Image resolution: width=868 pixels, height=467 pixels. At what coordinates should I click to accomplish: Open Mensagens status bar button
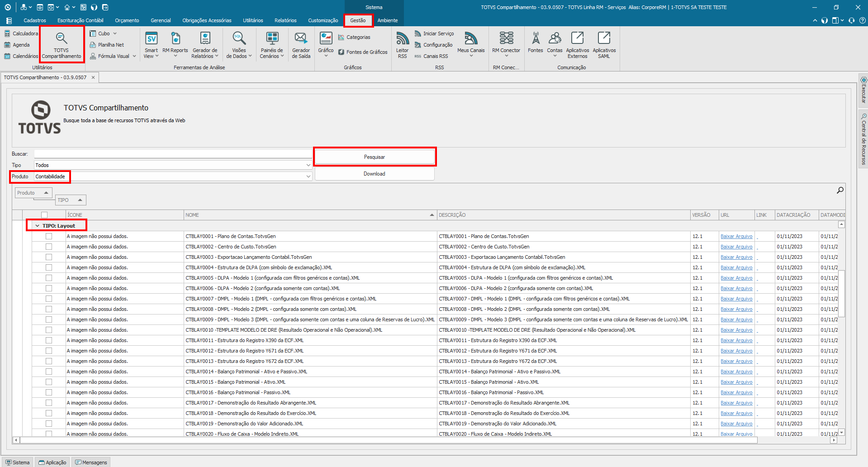(91, 462)
